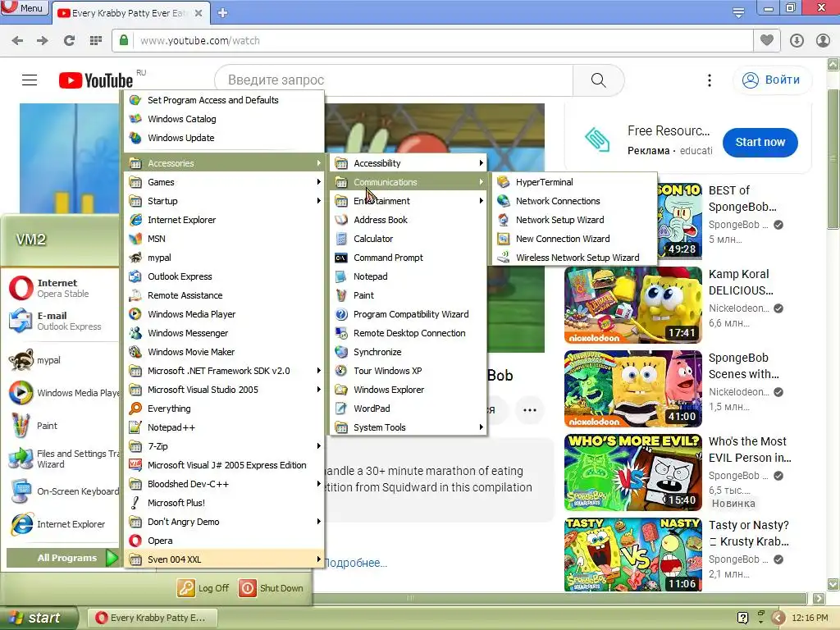Viewport: 840px width, 630px height.
Task: Select E-mail Outlook Express pinned item
Action: pos(62,321)
